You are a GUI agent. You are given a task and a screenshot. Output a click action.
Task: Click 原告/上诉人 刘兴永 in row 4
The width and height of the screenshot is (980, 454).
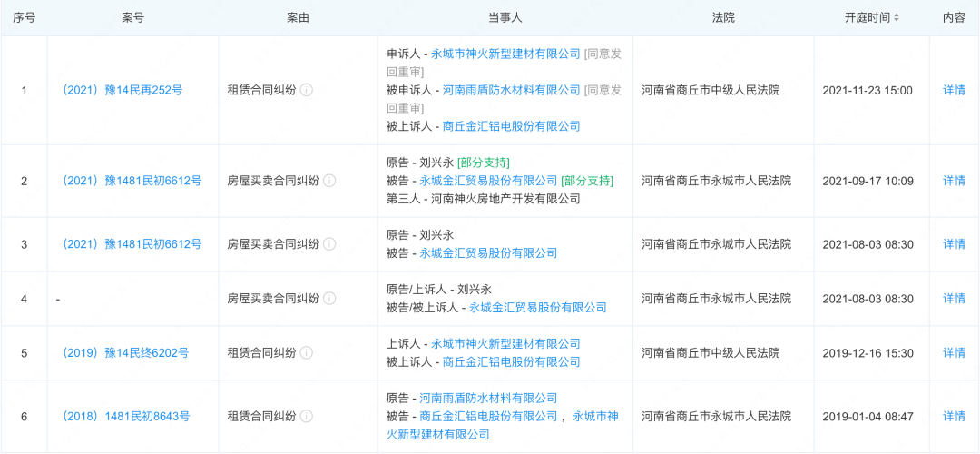[x=439, y=291]
